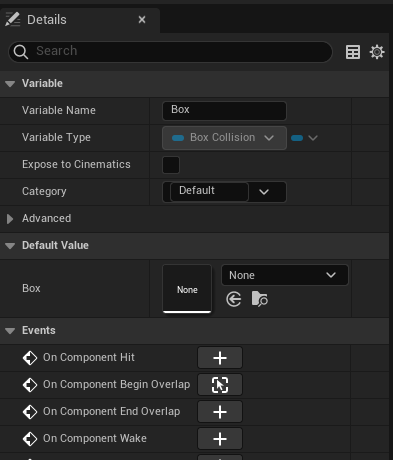
Task: Click the 'On Component Hit' text
Action: tap(89, 357)
